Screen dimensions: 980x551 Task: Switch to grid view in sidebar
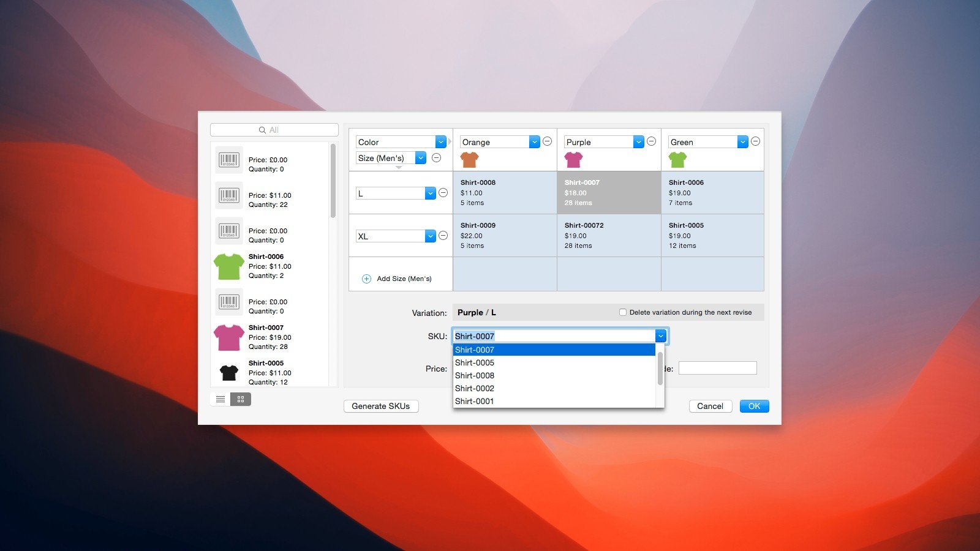241,399
